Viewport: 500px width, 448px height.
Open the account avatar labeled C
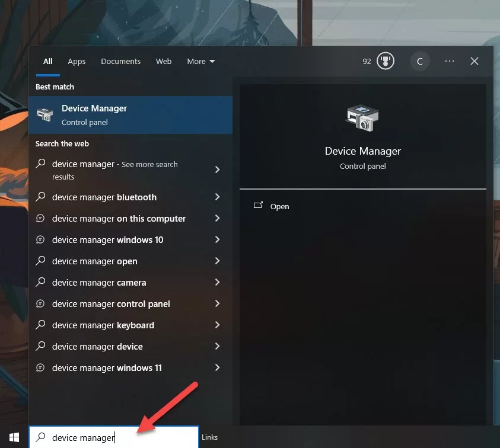click(x=420, y=62)
